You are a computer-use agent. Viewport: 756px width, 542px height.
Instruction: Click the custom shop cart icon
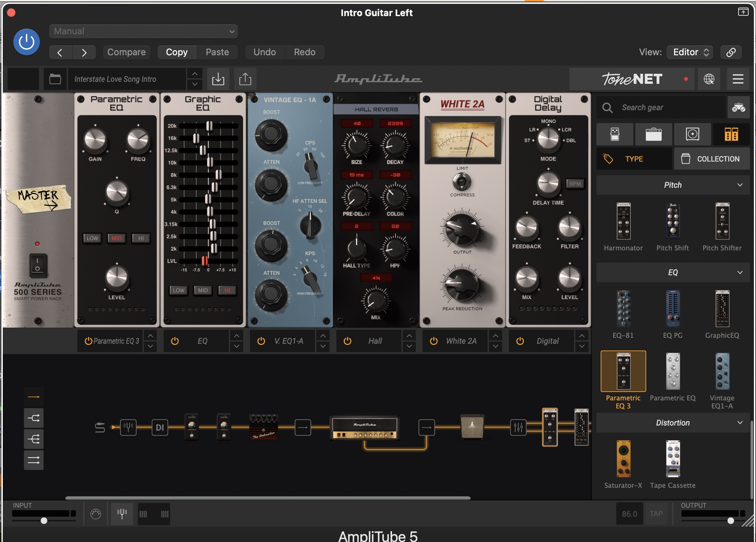(738, 107)
